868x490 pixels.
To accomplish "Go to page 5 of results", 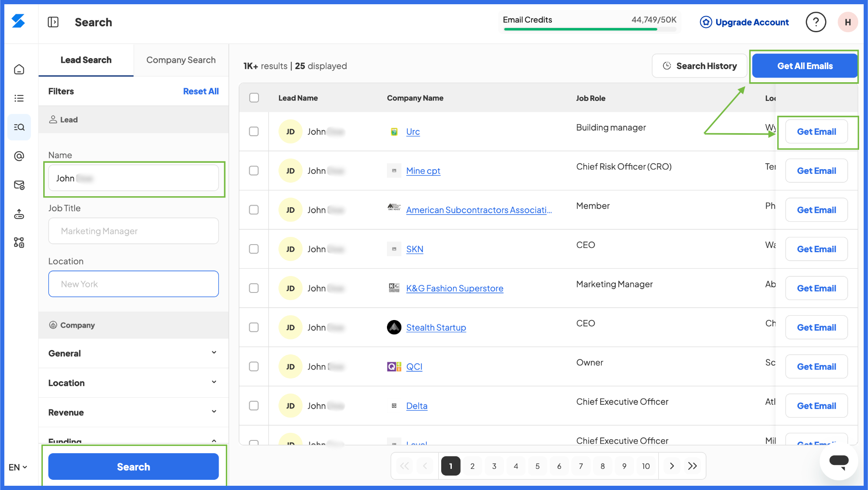I will pos(537,466).
